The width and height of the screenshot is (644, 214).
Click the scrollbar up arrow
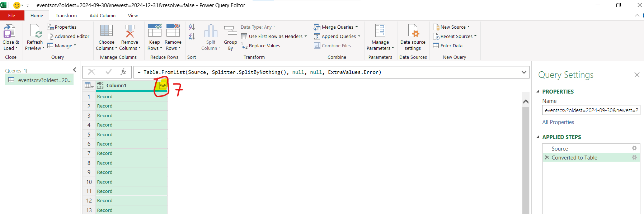coord(526,101)
